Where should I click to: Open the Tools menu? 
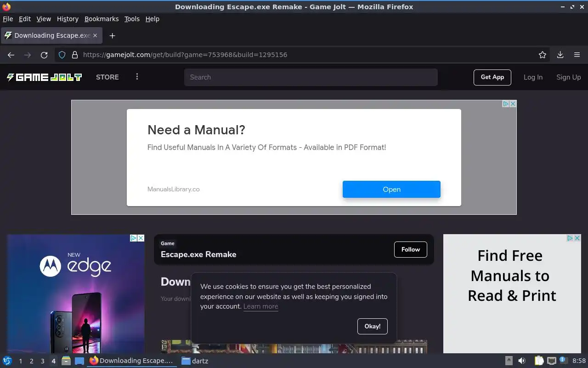(x=132, y=19)
